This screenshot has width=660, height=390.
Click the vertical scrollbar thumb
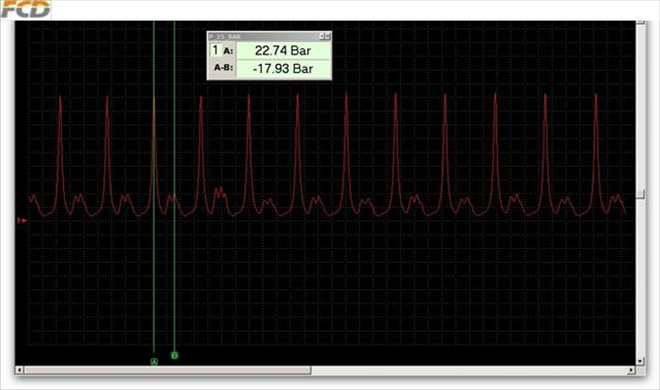(x=640, y=194)
